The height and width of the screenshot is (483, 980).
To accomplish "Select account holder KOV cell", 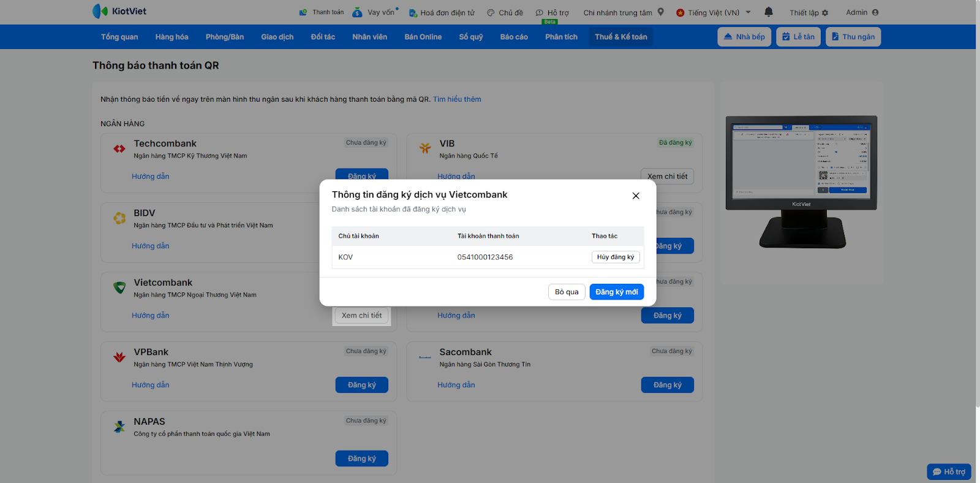I will pyautogui.click(x=345, y=257).
